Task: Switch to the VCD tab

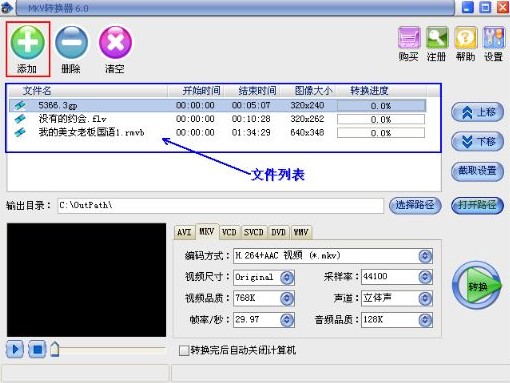Action: [x=229, y=232]
